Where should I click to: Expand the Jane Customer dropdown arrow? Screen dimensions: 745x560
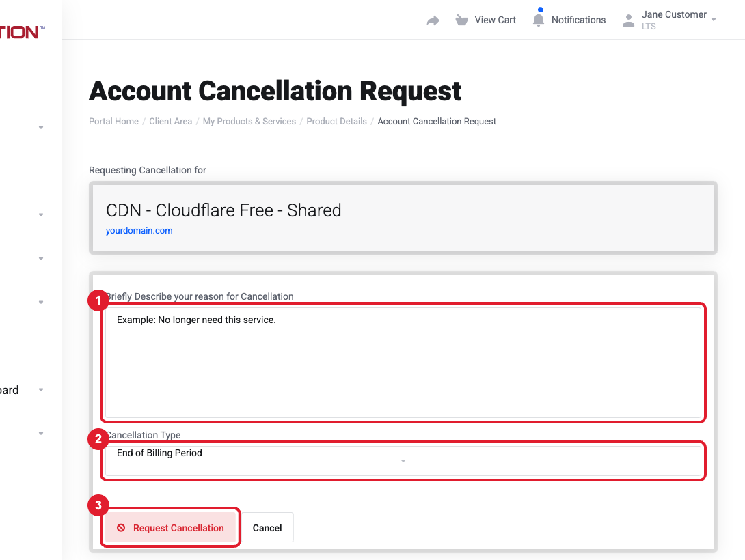point(713,19)
